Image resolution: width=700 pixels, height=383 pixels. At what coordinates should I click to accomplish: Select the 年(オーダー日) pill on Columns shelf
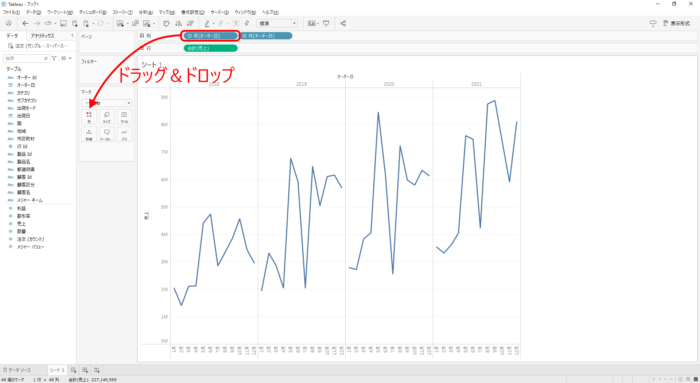(210, 36)
